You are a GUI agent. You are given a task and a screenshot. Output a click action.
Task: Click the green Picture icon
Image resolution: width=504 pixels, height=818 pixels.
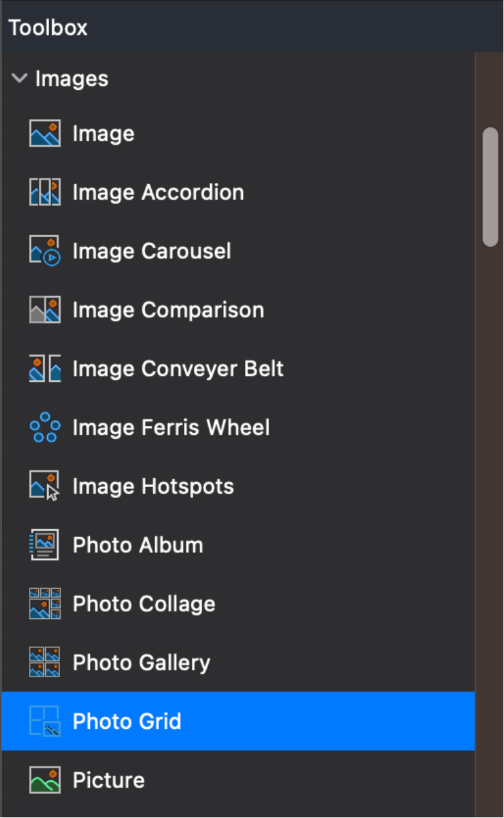point(45,781)
